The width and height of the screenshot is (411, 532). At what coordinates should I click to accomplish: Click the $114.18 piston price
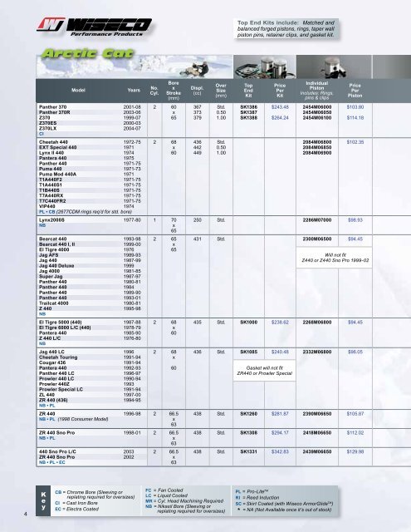click(355, 118)
